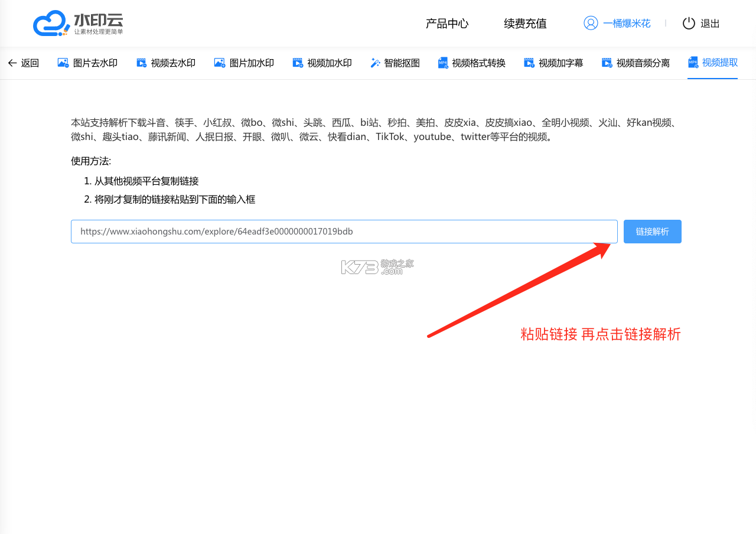
Task: Click the 视频音频分离 icon
Action: click(x=607, y=63)
